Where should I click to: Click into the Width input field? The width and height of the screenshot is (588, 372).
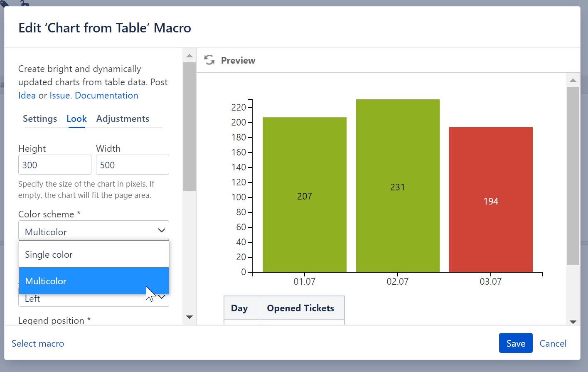pos(132,165)
